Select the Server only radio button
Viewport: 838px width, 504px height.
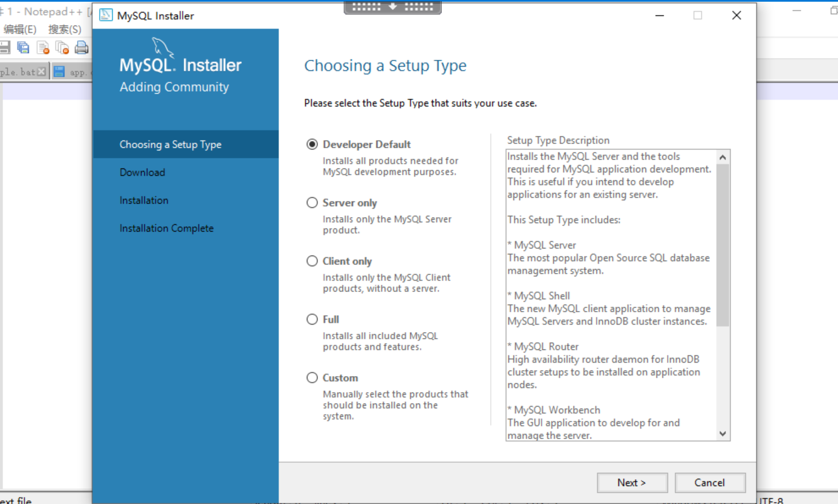[312, 203]
